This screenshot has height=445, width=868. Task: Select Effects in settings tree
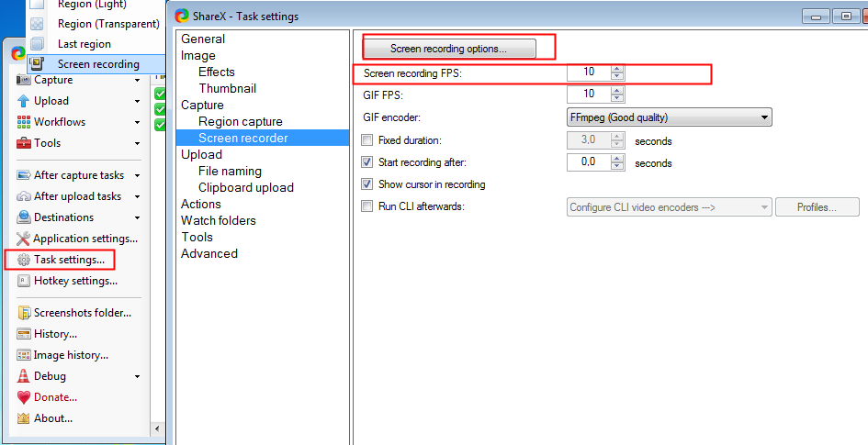pyautogui.click(x=217, y=72)
